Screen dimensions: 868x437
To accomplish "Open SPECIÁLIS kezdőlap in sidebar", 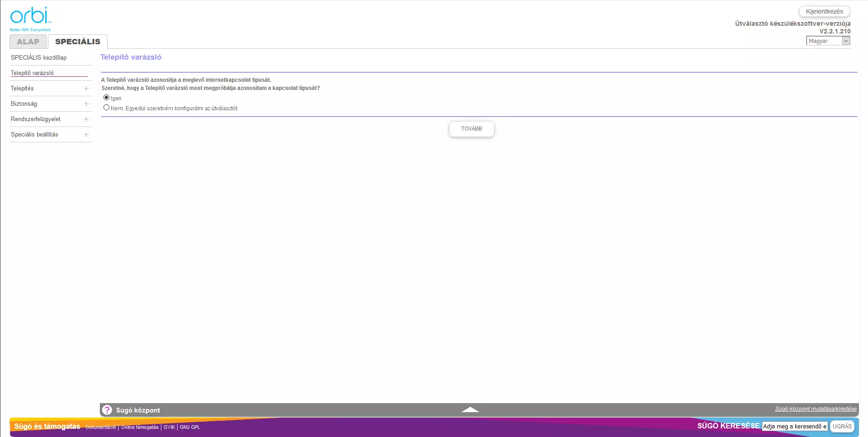I will pos(39,58).
